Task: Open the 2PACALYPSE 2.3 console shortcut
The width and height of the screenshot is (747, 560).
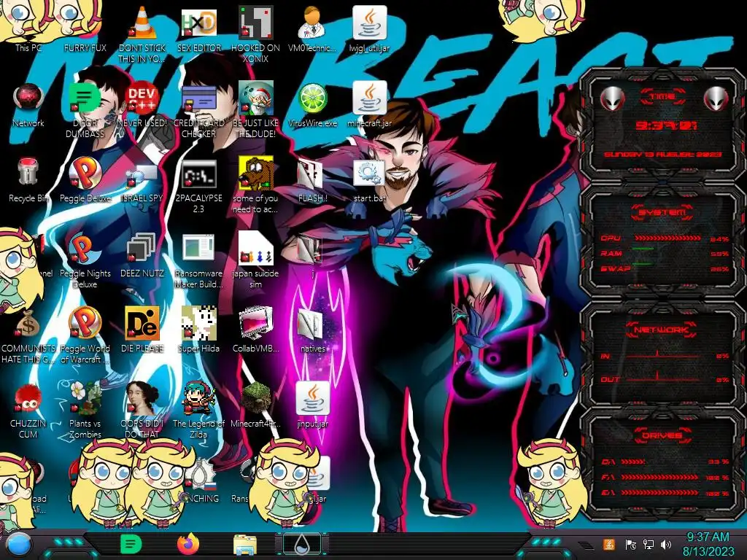Action: point(198,174)
